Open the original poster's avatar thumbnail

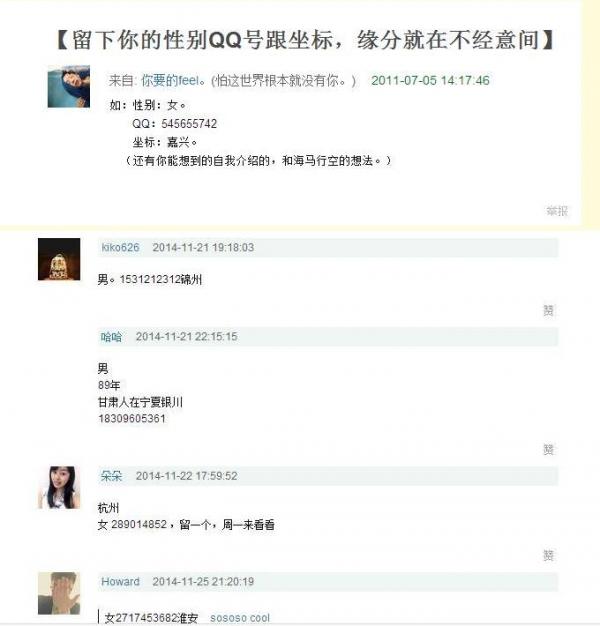69,87
